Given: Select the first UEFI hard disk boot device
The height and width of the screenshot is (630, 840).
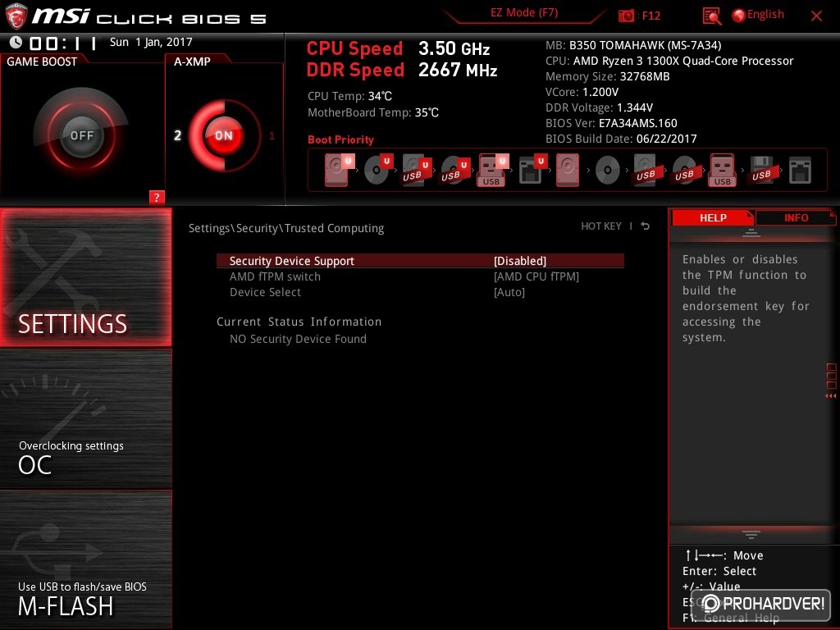Looking at the screenshot, I should 339,170.
